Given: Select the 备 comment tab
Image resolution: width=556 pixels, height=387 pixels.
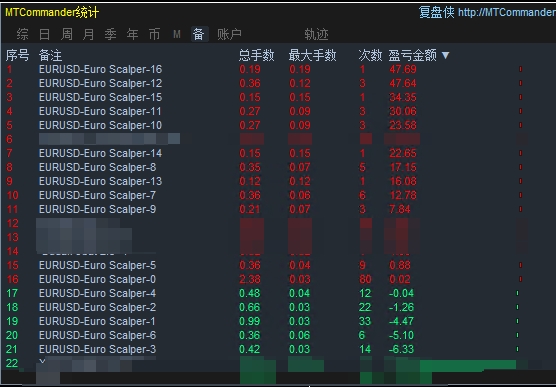Looking at the screenshot, I should coord(199,34).
